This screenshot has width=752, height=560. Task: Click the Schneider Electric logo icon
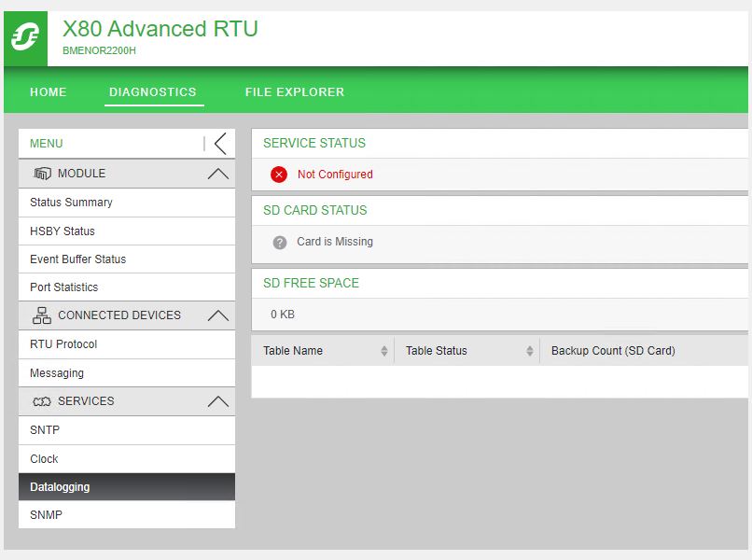tap(25, 38)
